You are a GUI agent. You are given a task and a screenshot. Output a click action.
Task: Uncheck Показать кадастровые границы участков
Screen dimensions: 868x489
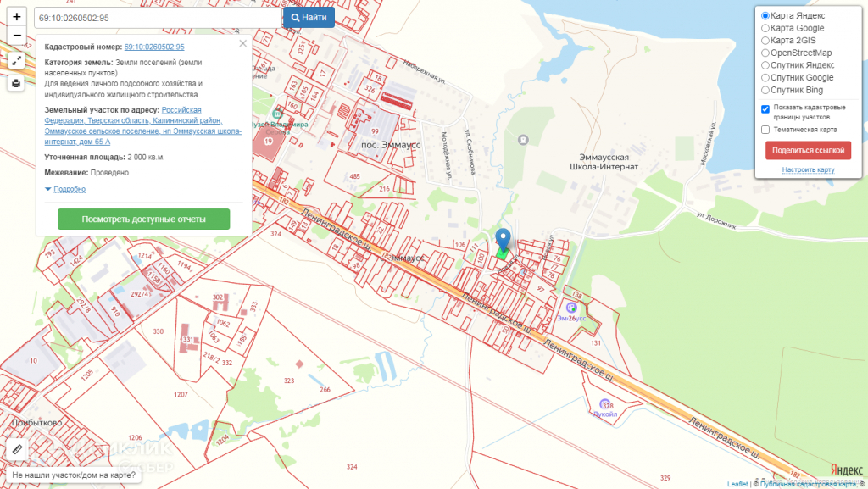tap(765, 108)
